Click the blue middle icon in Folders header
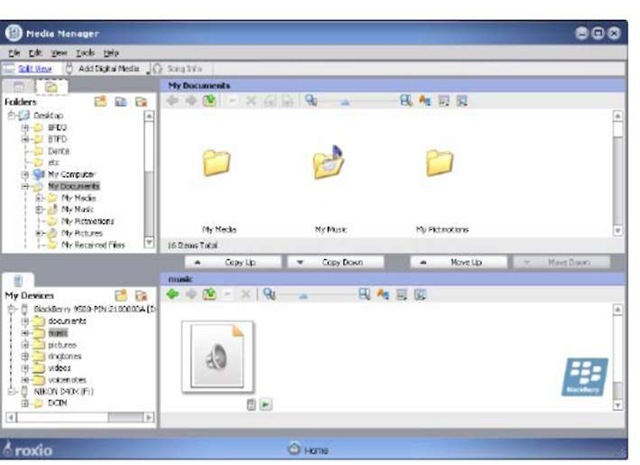 (120, 102)
